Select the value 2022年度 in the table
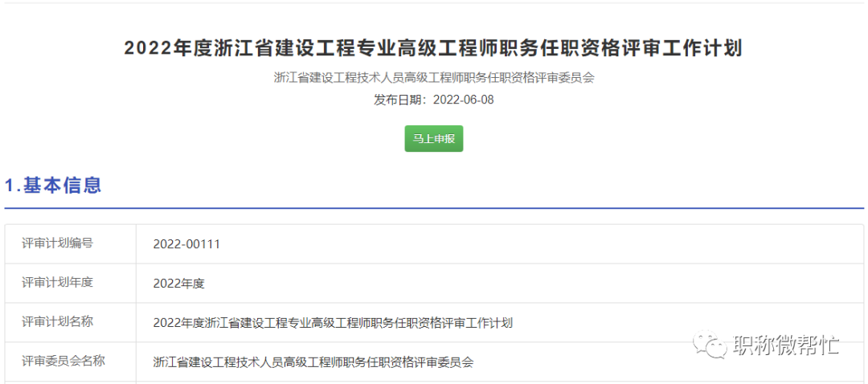Image resolution: width=868 pixels, height=384 pixels. coord(179,284)
